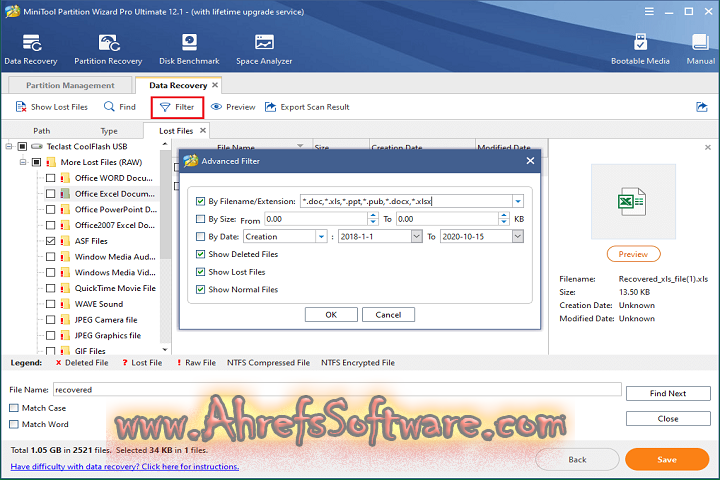
Task: Uncheck Show Normal Files
Action: pyautogui.click(x=200, y=289)
